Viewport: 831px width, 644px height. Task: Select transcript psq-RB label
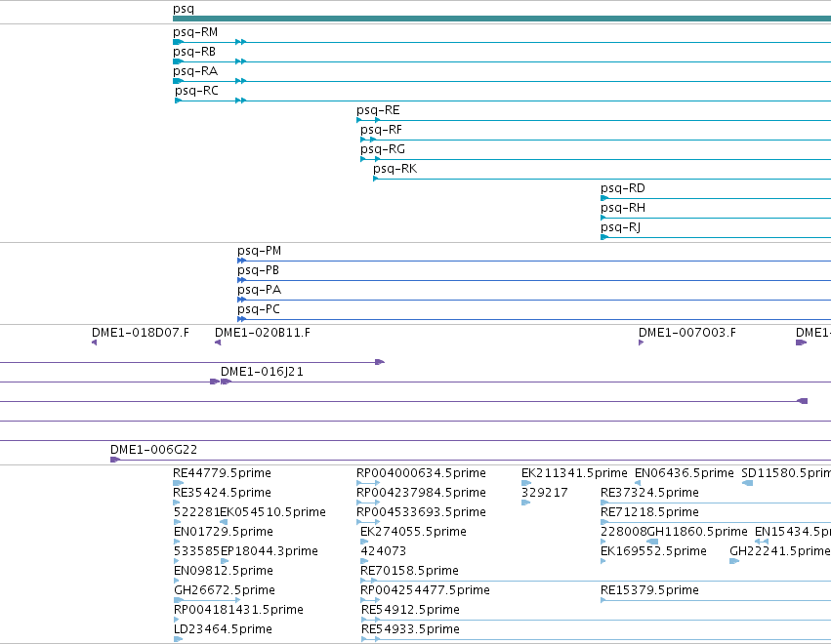point(194,52)
